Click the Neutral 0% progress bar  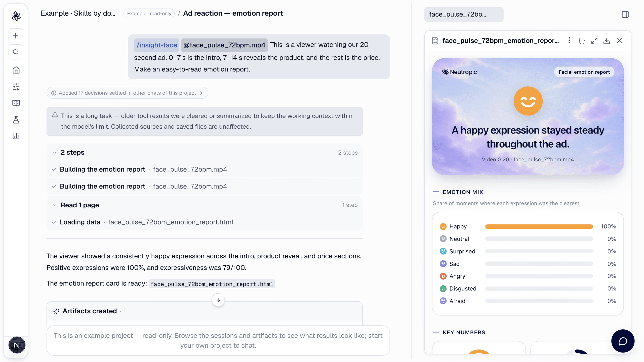pyautogui.click(x=539, y=239)
